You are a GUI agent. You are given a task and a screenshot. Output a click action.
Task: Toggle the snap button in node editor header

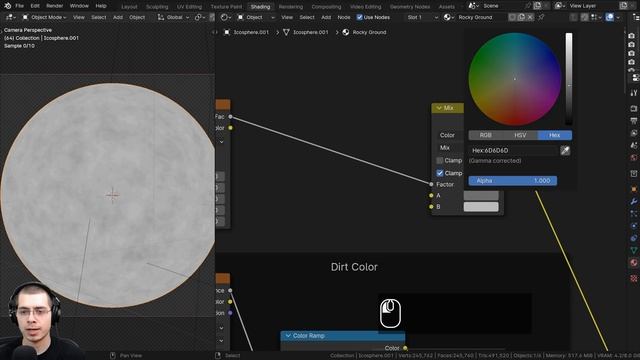click(x=584, y=17)
